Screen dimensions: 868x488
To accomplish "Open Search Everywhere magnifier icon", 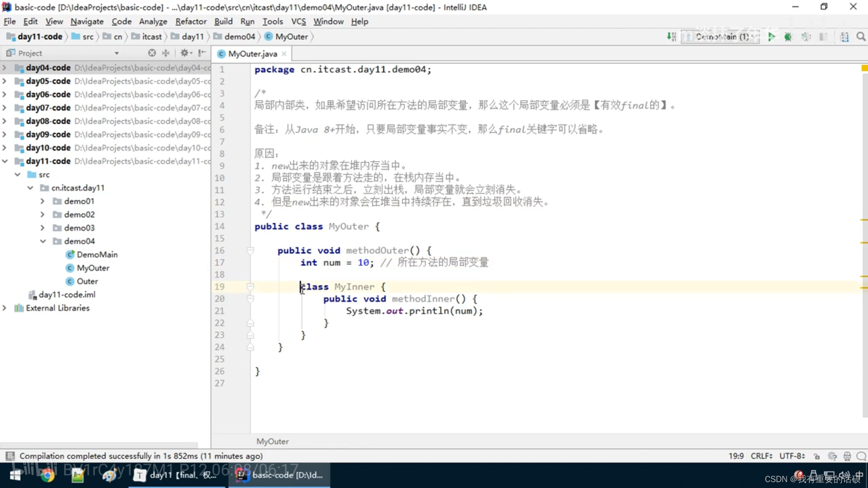I will (861, 37).
